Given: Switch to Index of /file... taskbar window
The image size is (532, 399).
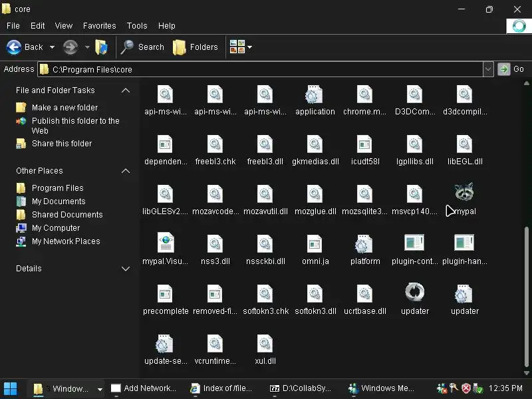Looking at the screenshot, I should (221, 388).
